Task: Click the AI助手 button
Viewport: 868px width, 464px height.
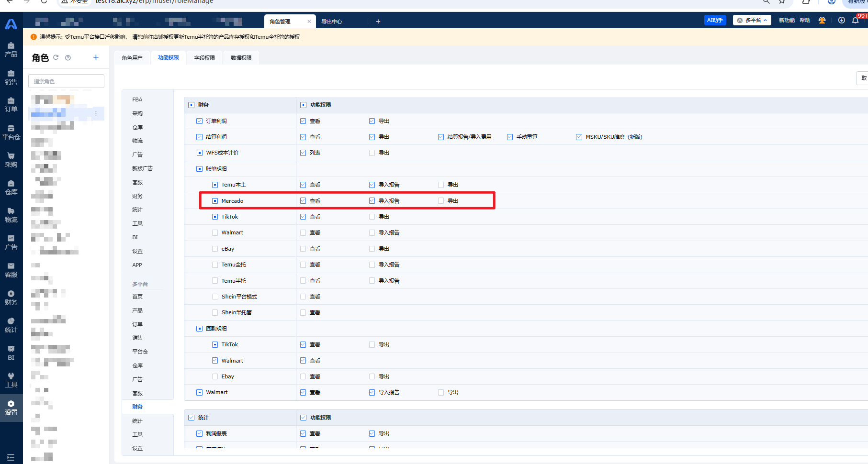Action: 715,20
